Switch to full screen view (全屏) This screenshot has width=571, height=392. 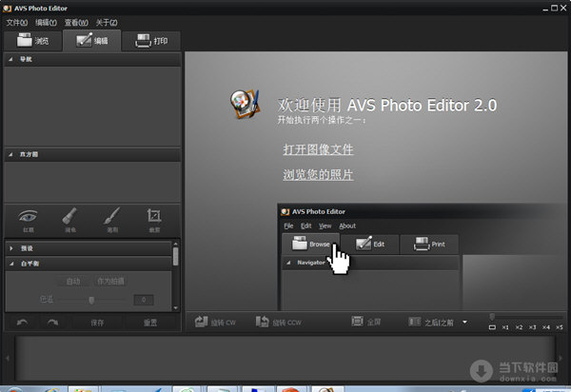(366, 322)
